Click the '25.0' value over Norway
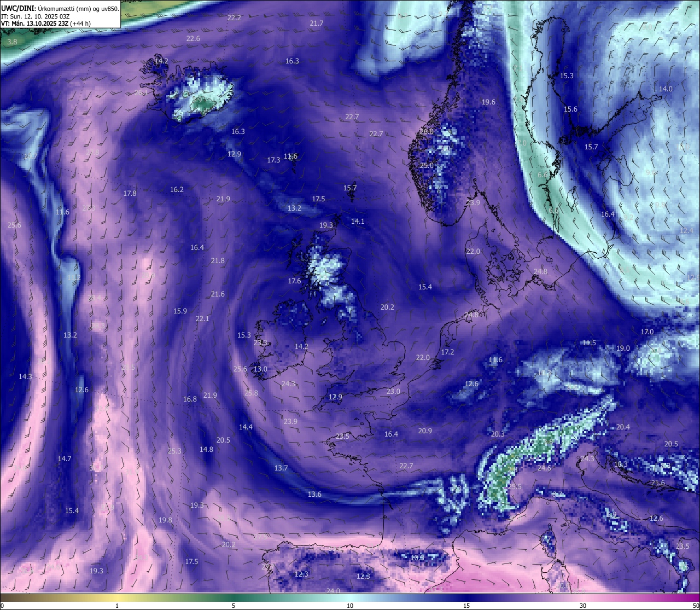 427,165
